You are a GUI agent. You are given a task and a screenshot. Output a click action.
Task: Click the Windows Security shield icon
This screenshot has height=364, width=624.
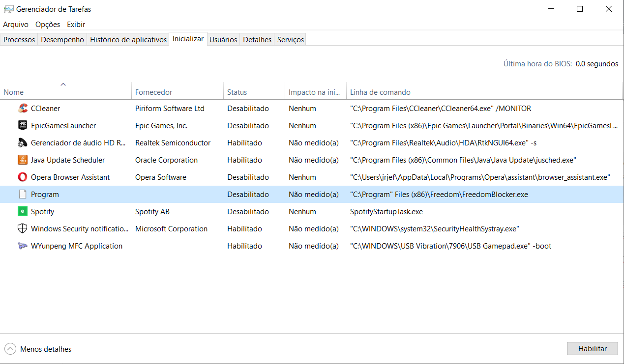click(x=23, y=229)
